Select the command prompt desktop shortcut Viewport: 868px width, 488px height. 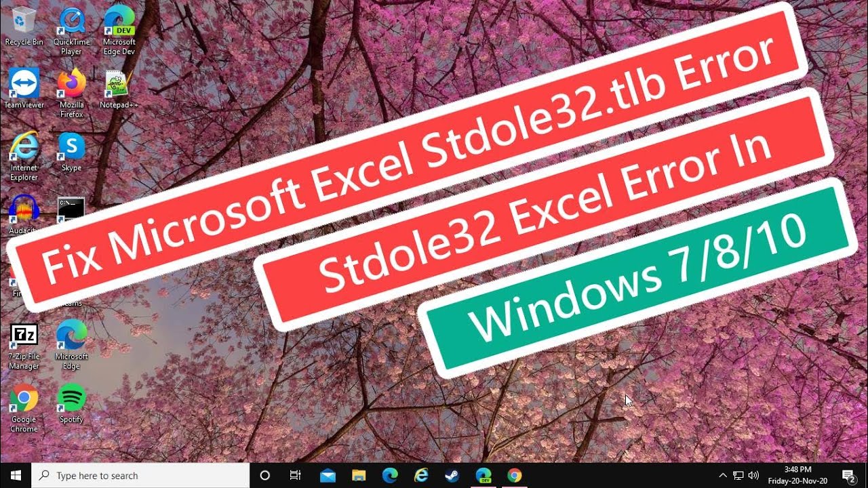coord(71,209)
